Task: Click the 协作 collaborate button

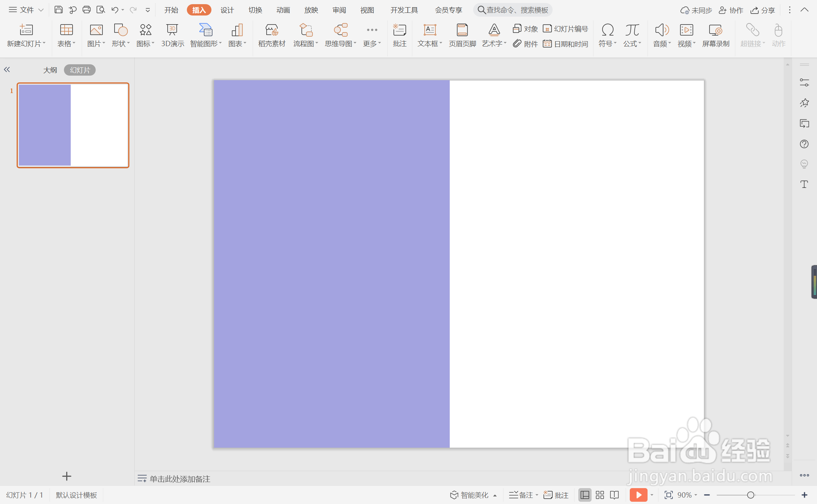Action: point(731,10)
